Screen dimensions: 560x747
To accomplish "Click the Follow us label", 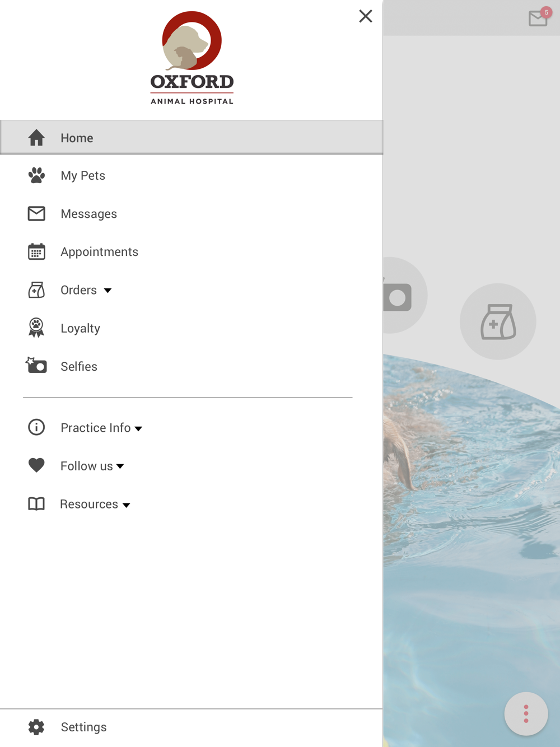I will tap(86, 466).
